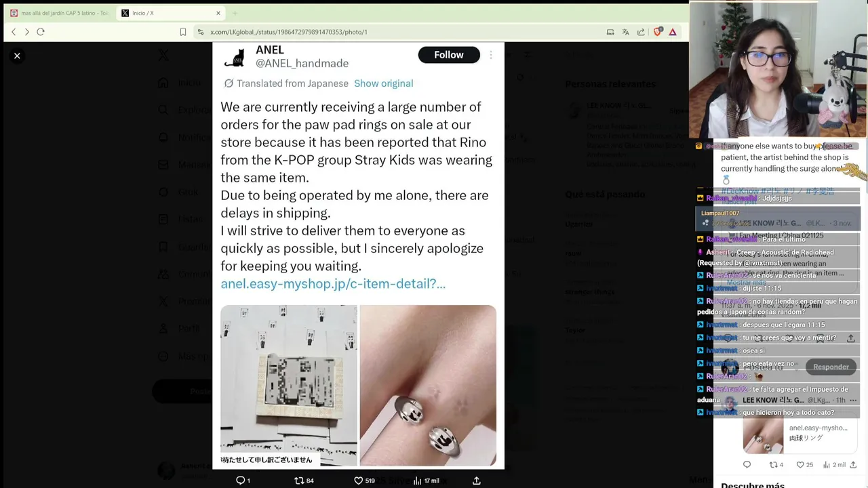868x488 pixels.
Task: Reload the page with the refresh icon
Action: click(41, 32)
